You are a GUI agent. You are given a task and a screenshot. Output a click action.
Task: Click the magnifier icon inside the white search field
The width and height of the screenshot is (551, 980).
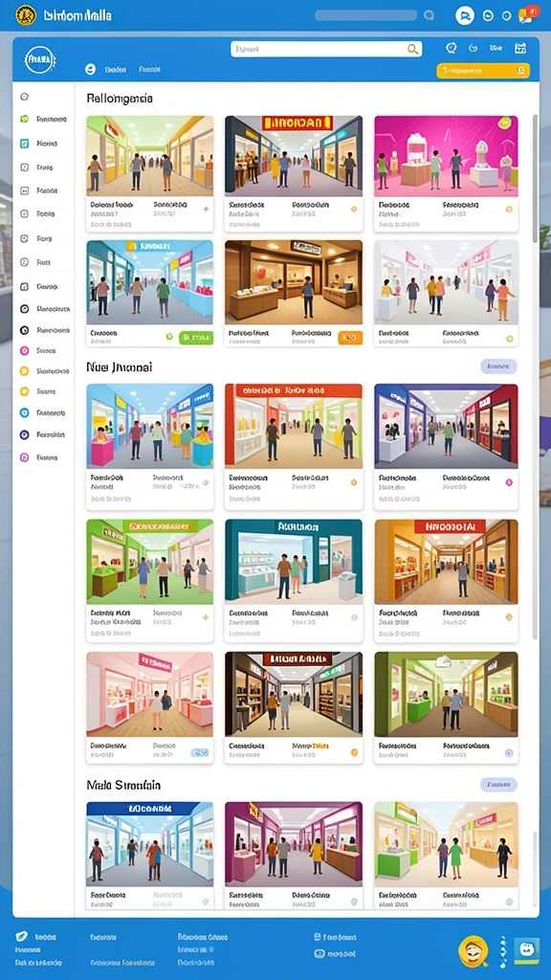coord(412,49)
